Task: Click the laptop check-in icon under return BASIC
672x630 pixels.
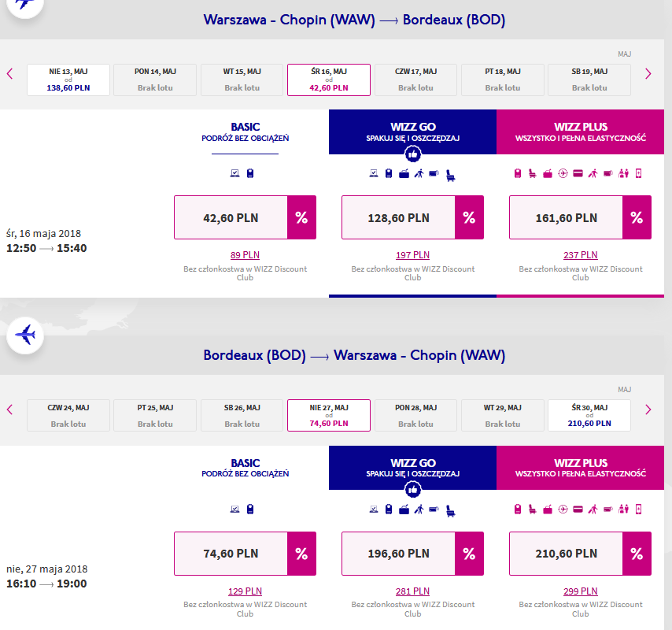Action: click(x=234, y=509)
